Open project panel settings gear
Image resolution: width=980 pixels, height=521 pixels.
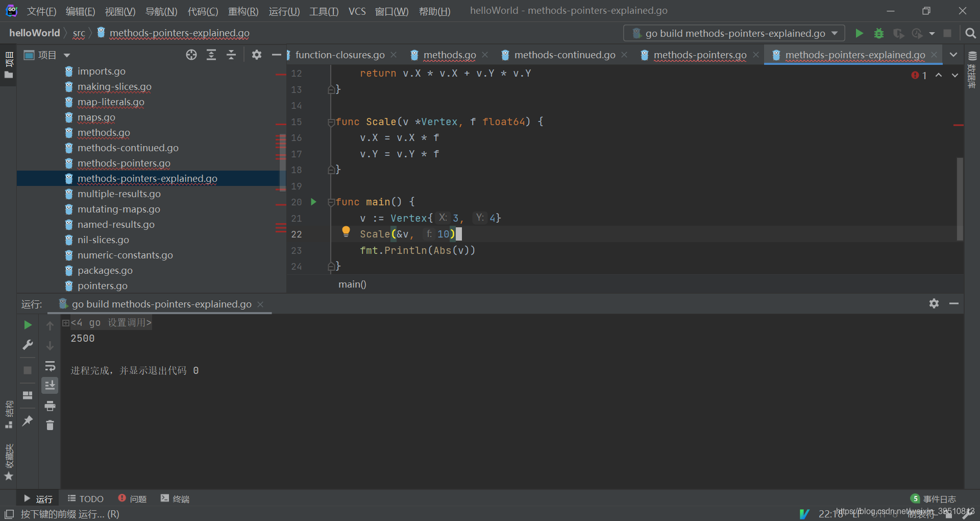click(x=257, y=55)
